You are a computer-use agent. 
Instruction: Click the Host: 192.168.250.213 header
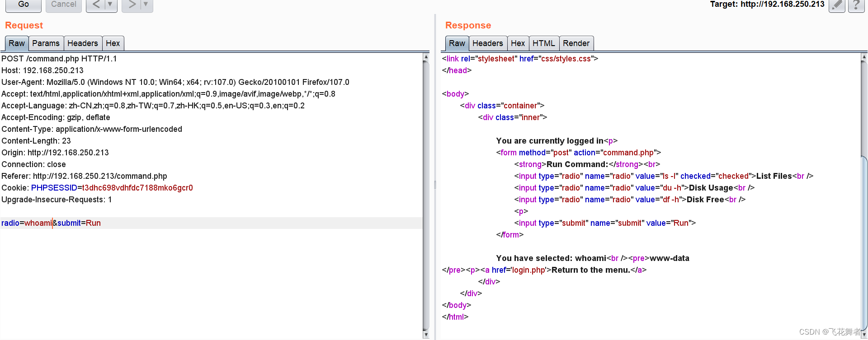coord(42,70)
